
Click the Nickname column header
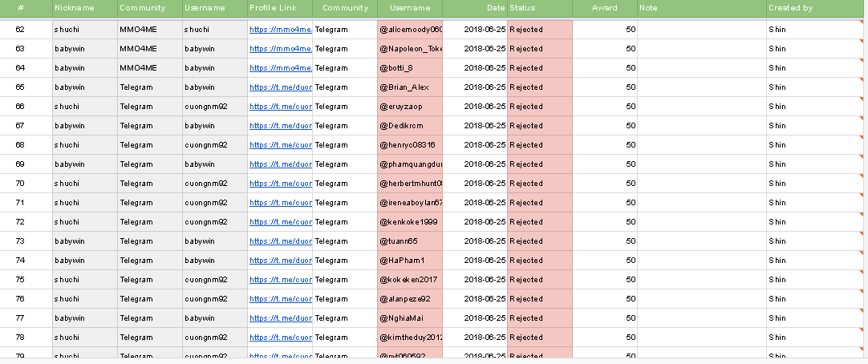pyautogui.click(x=74, y=8)
